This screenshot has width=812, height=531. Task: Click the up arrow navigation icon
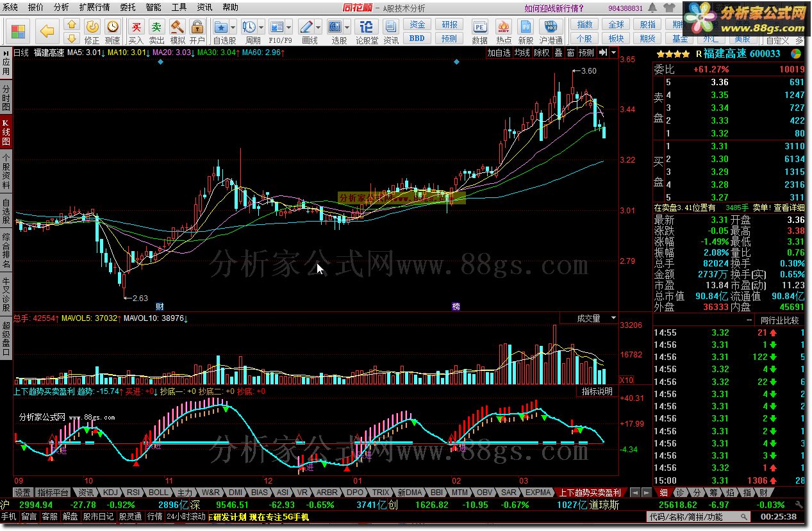point(72,25)
